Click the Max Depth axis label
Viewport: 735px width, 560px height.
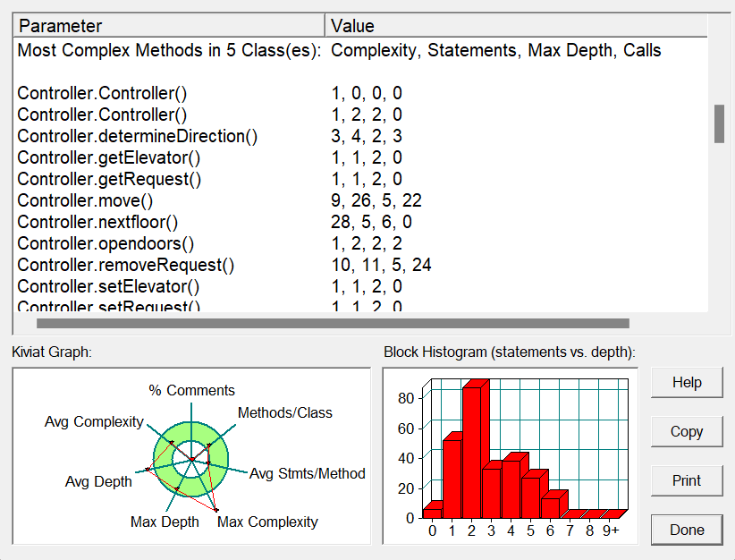[x=165, y=522]
